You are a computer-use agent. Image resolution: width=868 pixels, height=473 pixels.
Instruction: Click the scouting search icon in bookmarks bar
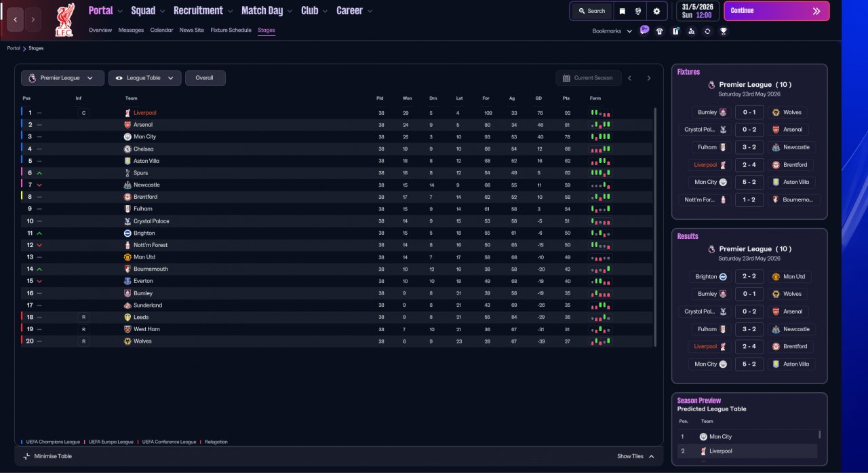[691, 31]
